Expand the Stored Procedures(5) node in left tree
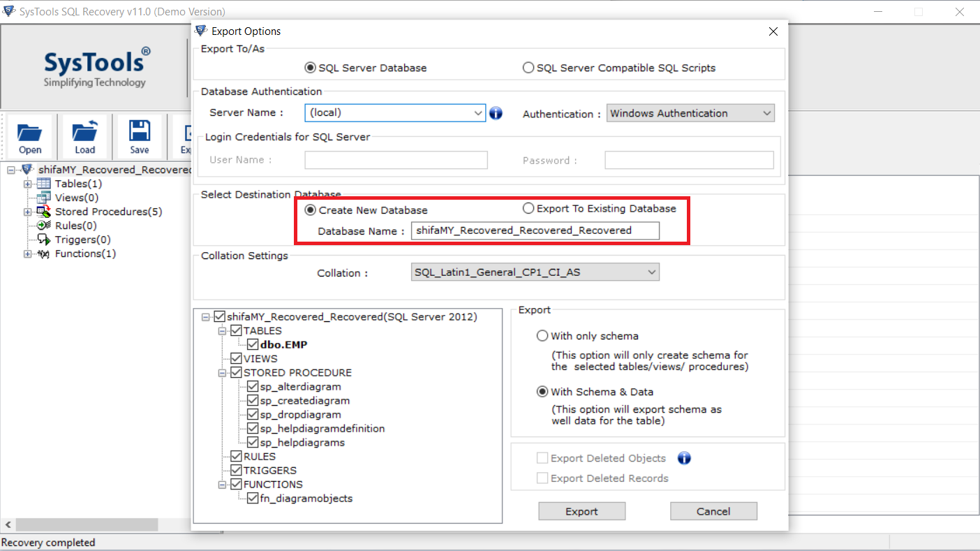980x551 pixels. coord(28,212)
